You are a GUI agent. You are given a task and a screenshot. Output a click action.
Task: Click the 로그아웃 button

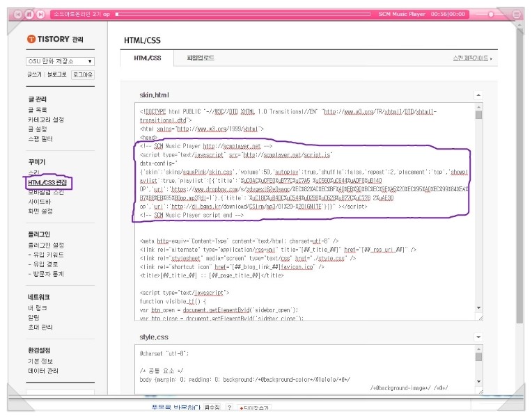click(x=83, y=75)
